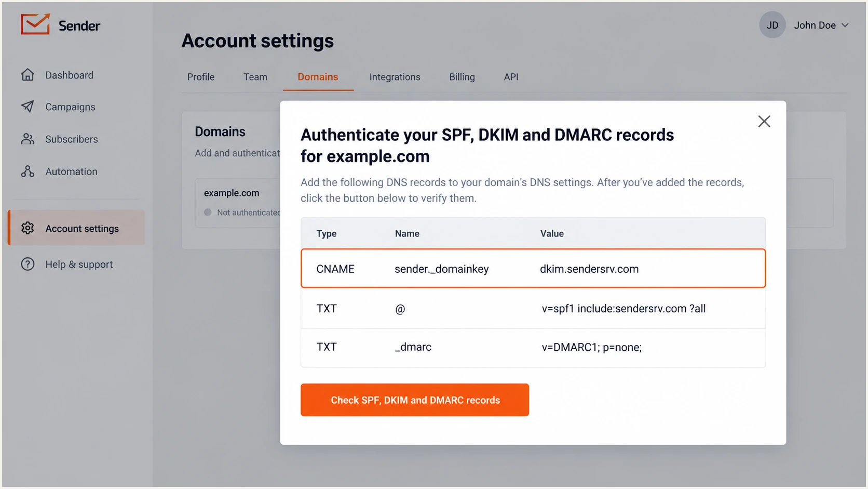Click Check SPF, DKIM and DMARC records button
This screenshot has width=868, height=489.
pyautogui.click(x=415, y=400)
